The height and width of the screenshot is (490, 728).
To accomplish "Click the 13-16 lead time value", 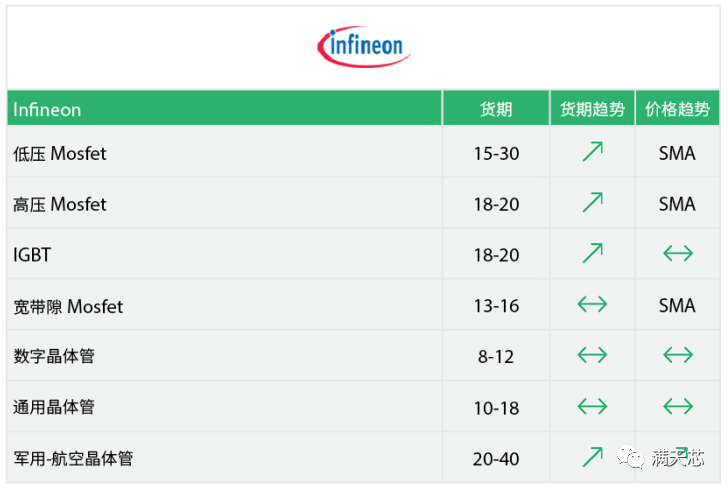I will [496, 306].
